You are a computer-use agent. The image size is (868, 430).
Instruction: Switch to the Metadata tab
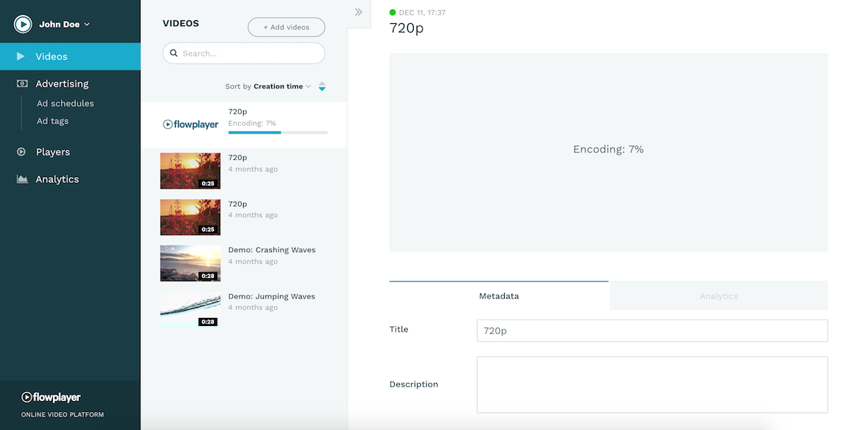(499, 296)
